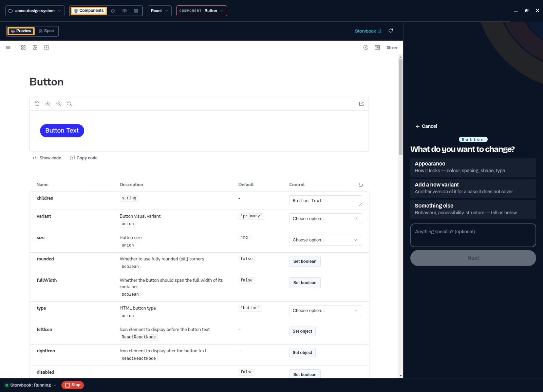Click the Storybook external link icon

tap(379, 31)
